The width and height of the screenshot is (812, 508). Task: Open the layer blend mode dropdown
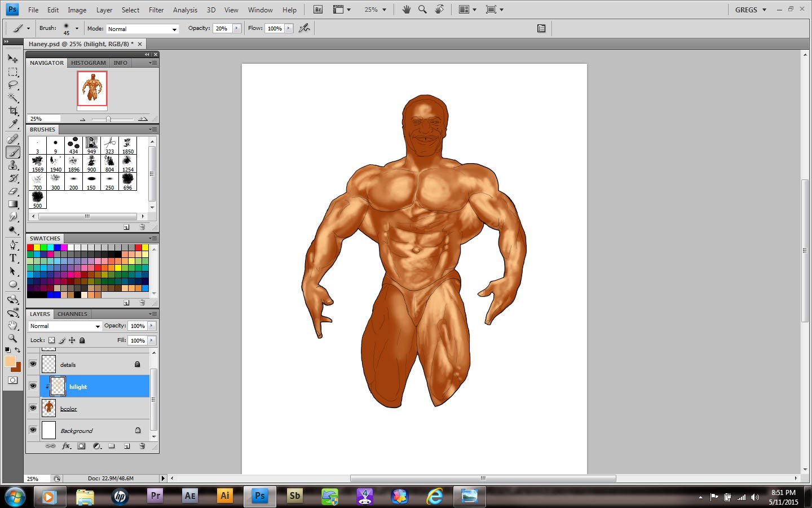[x=65, y=326]
